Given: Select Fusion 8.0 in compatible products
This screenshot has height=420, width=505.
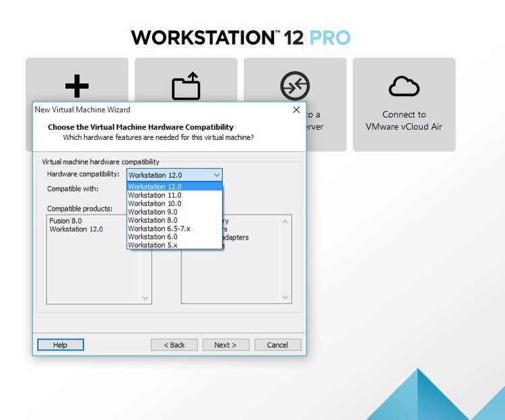Looking at the screenshot, I should click(66, 221).
